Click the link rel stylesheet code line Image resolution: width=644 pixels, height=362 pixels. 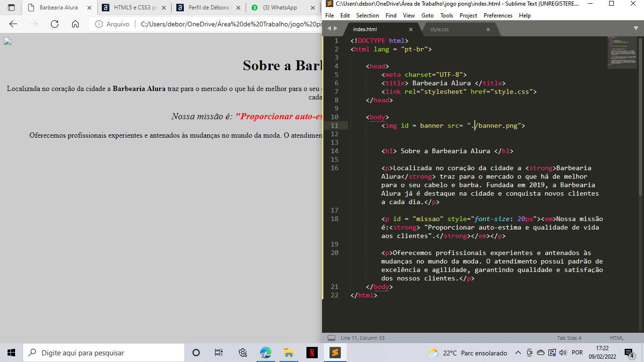coord(459,91)
